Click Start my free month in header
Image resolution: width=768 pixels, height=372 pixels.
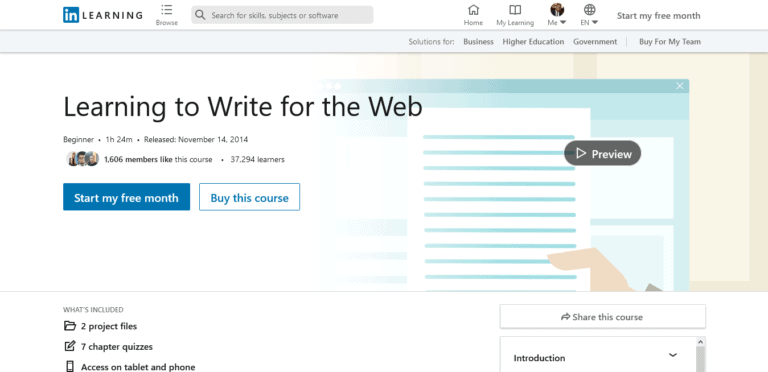point(658,16)
